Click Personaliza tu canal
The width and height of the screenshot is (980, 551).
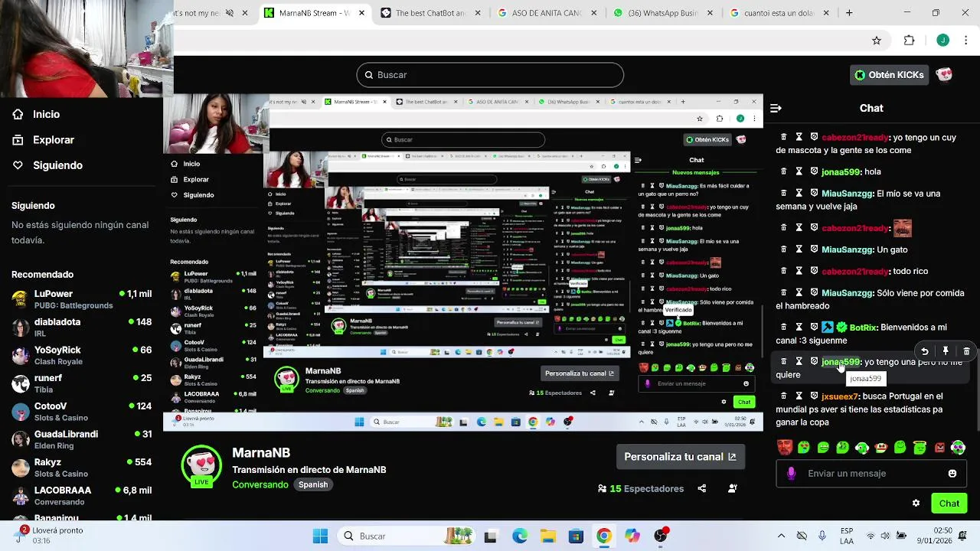680,457
